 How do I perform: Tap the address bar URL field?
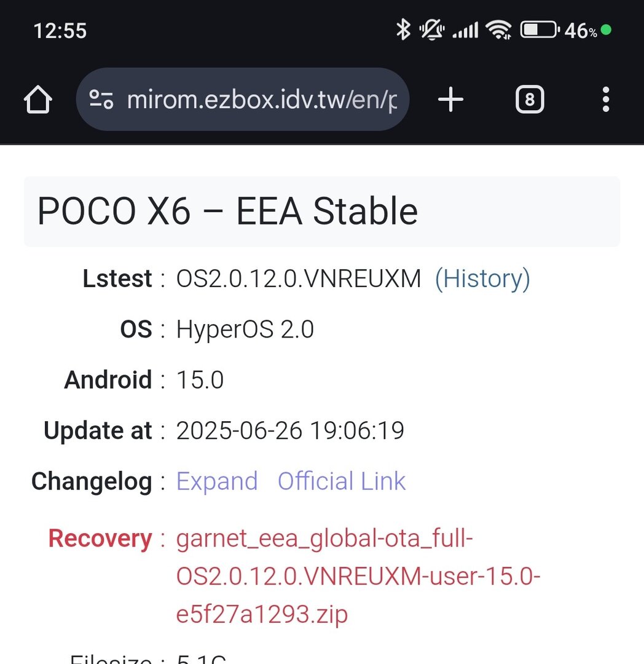point(261,100)
